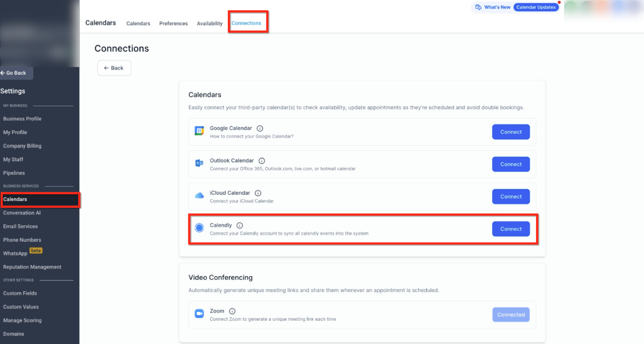Connect iCloud Calendar

pos(511,197)
